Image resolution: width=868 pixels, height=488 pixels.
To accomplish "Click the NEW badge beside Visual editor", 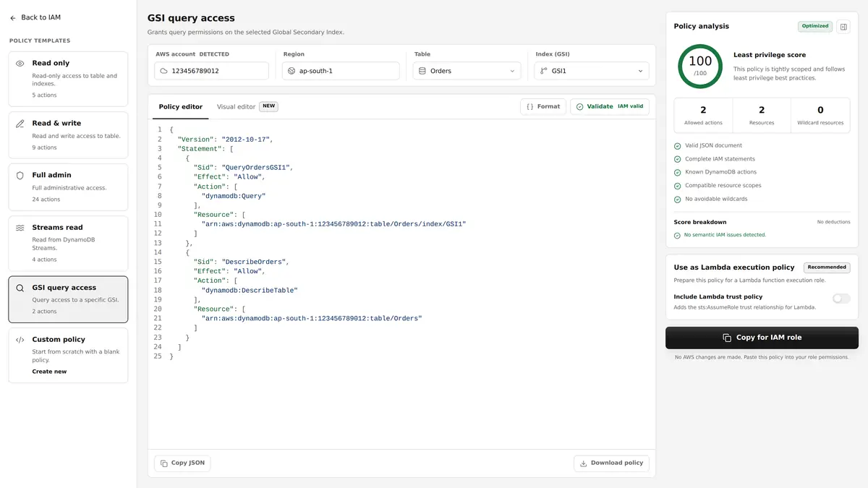I will click(268, 106).
